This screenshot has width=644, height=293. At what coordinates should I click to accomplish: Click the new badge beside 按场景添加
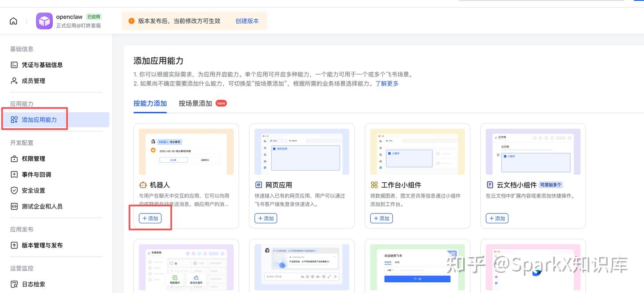tap(221, 103)
